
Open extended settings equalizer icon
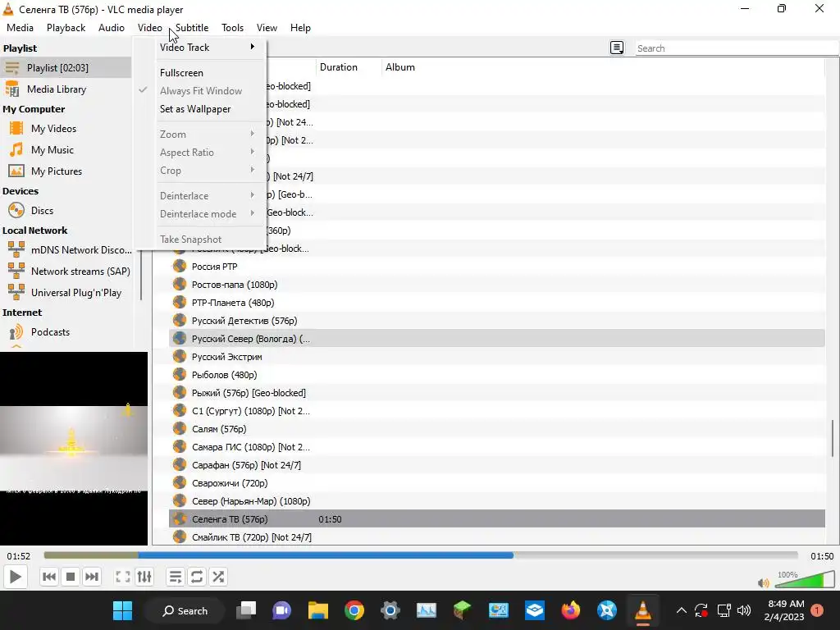(x=144, y=577)
